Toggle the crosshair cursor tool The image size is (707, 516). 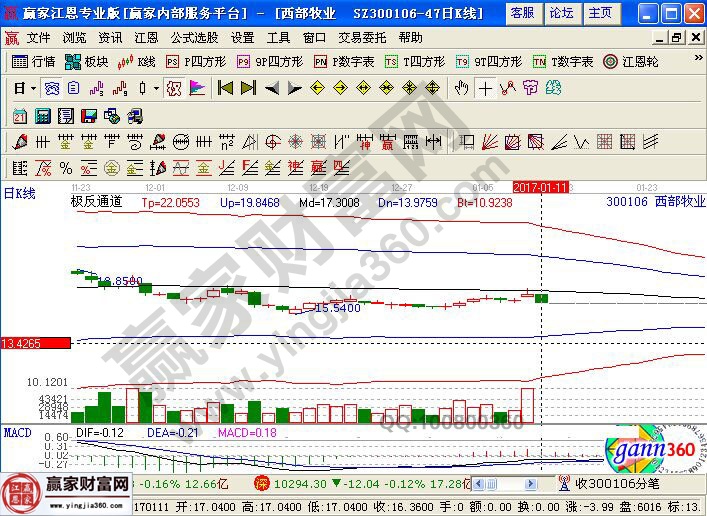(x=485, y=88)
